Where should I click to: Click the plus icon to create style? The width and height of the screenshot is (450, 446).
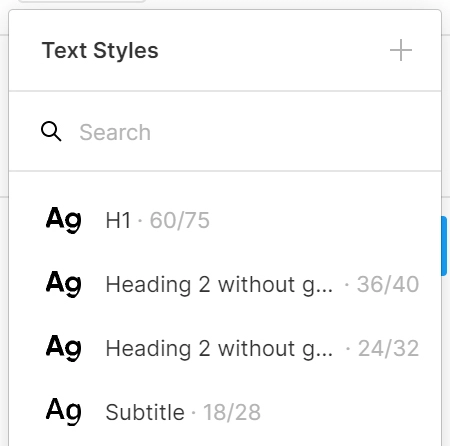[401, 50]
